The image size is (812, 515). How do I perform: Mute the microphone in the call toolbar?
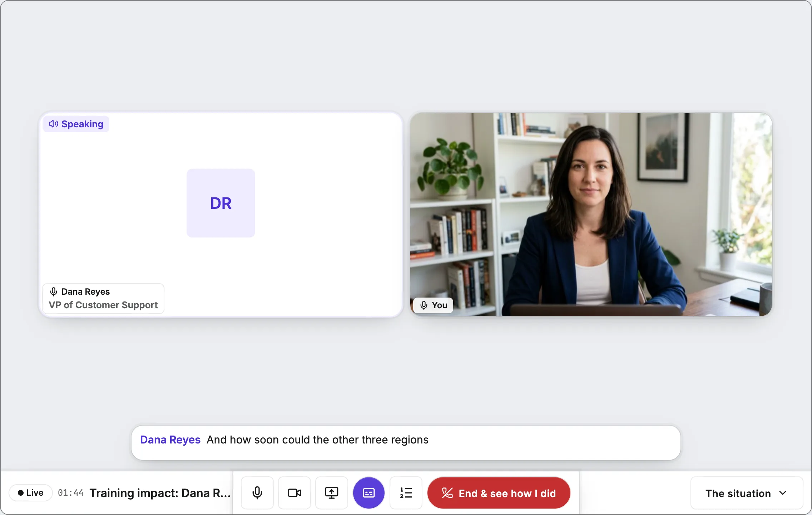tap(257, 493)
